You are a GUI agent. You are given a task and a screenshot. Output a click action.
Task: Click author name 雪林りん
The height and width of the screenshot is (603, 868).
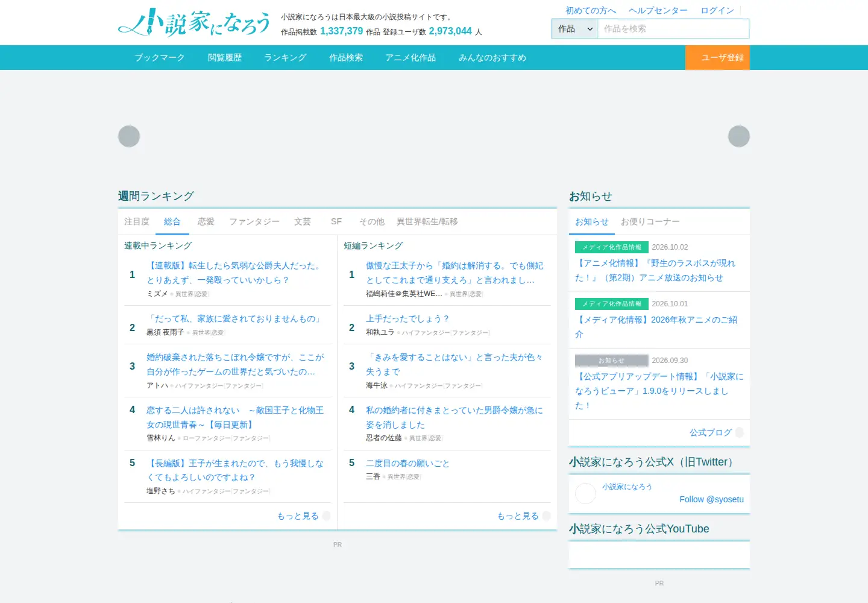pyautogui.click(x=161, y=438)
